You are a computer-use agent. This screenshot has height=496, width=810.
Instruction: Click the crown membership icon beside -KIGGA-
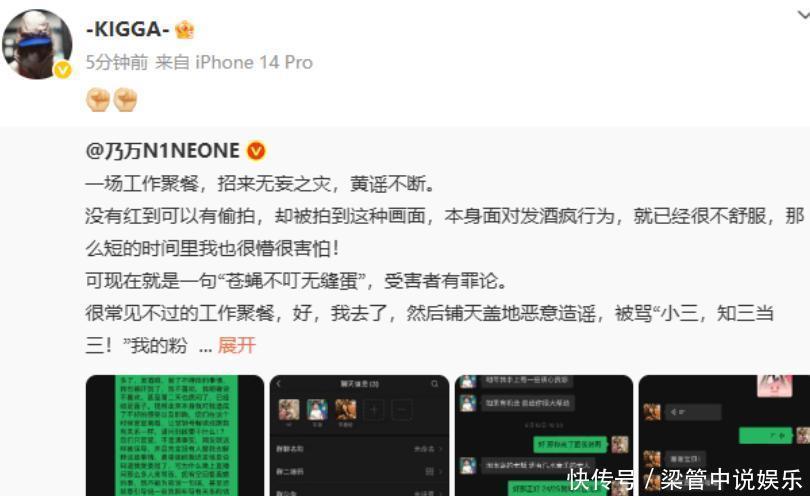click(184, 29)
